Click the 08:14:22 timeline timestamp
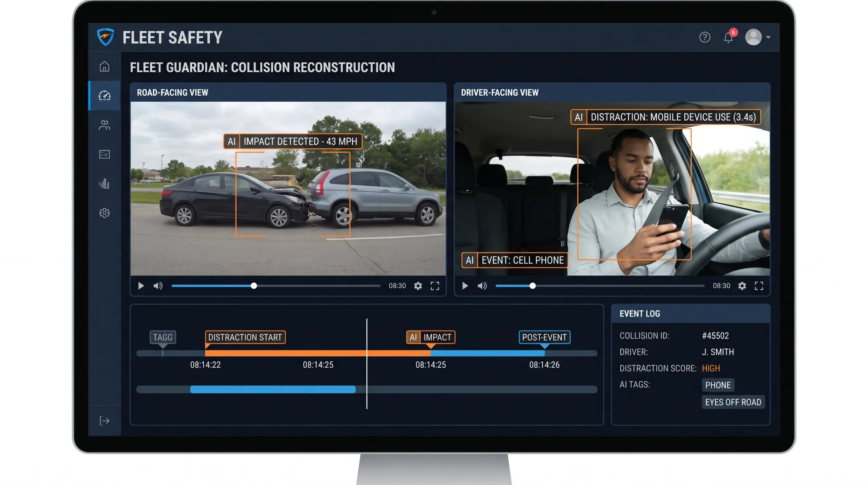This screenshot has width=868, height=485. [205, 365]
